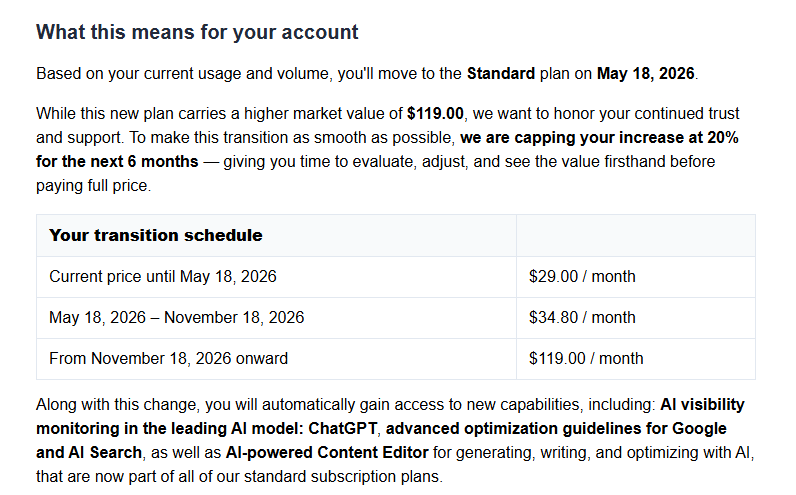Click the "May 18, 2026 – November 18, 2026" cell
The height and width of the screenshot is (495, 796).
(177, 318)
